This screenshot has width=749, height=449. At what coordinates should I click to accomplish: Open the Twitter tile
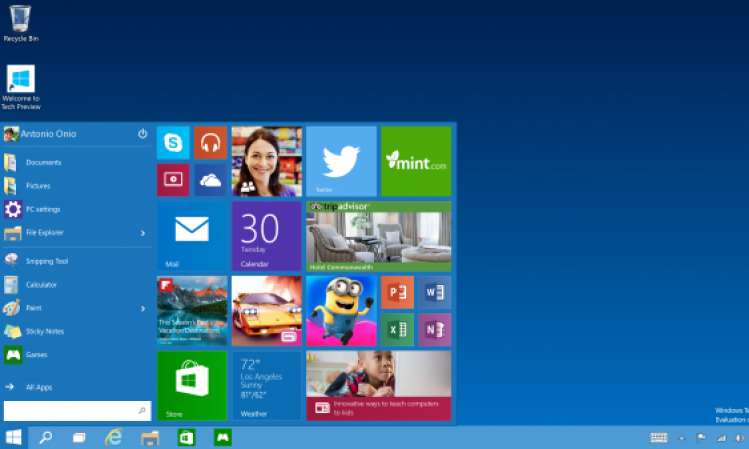tap(341, 161)
